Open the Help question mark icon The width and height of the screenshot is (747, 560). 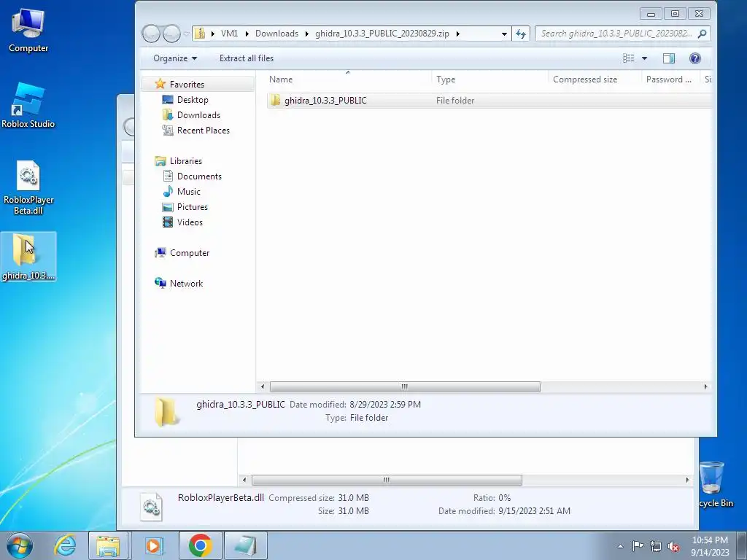pyautogui.click(x=694, y=58)
